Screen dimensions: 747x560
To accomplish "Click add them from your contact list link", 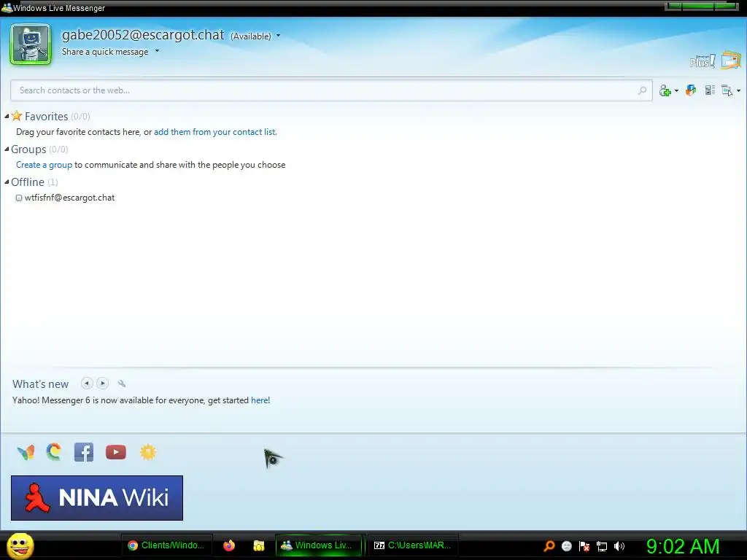I will click(x=215, y=132).
